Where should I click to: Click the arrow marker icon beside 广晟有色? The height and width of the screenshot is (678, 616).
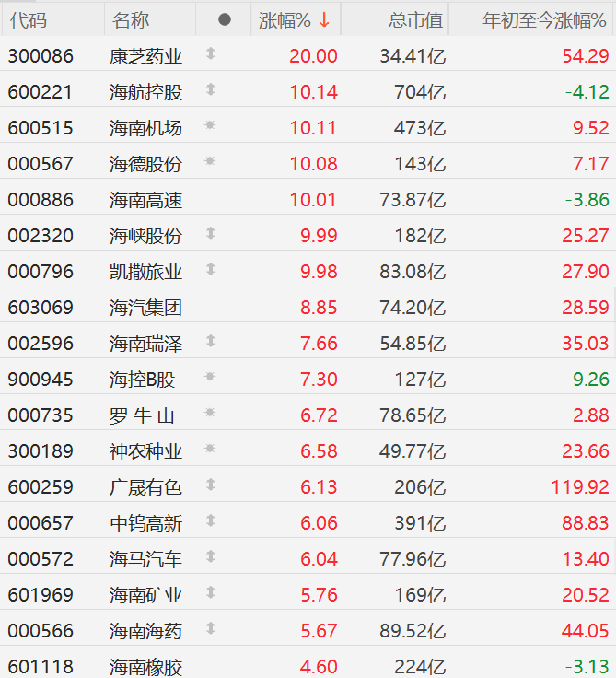[x=211, y=485]
